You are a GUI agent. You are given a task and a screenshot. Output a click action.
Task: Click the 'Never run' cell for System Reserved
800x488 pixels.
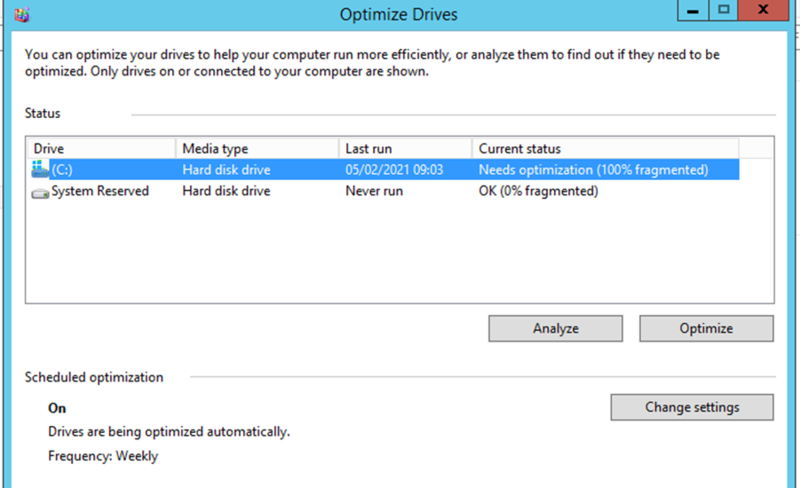(x=374, y=191)
